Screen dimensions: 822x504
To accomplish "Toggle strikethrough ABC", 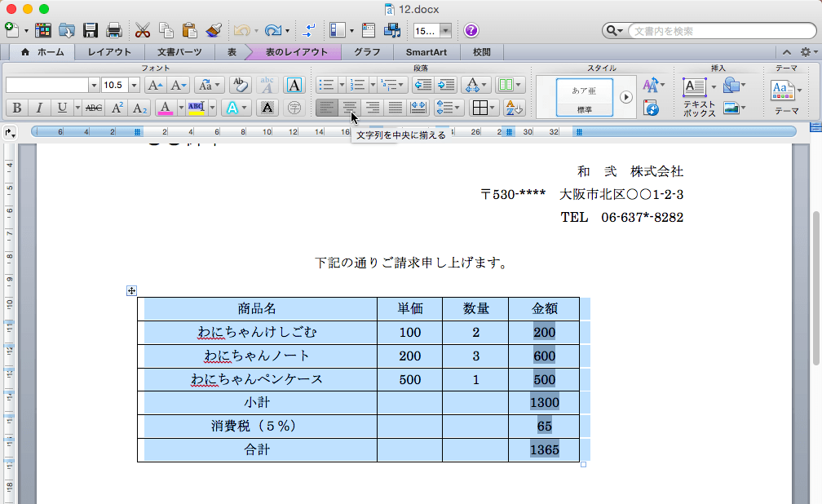I will (x=94, y=108).
